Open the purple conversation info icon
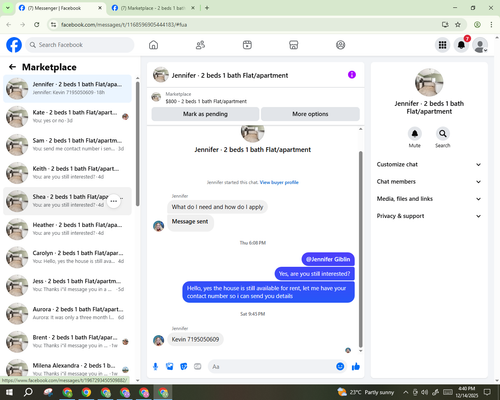The height and width of the screenshot is (400, 500). 352,75
